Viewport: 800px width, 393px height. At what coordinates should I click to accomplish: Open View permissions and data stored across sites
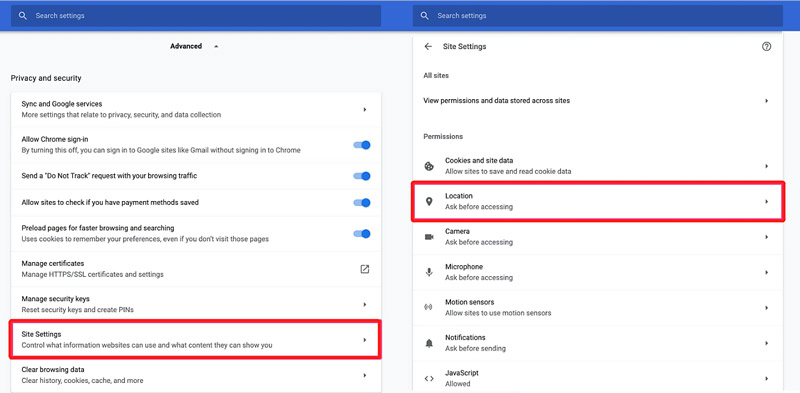pyautogui.click(x=597, y=101)
